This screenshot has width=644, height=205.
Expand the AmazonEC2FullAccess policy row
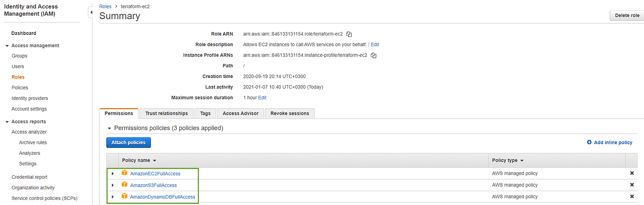click(x=113, y=173)
